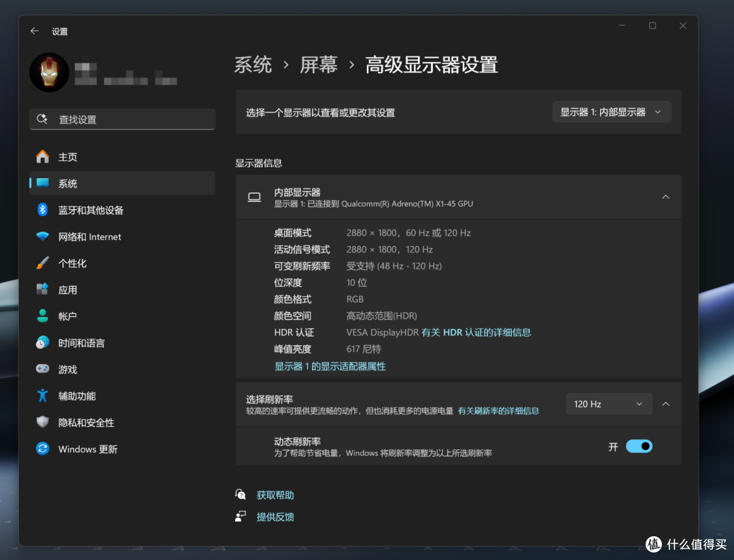
Task: Click the 提供反馈 feedback icon
Action: 241,517
